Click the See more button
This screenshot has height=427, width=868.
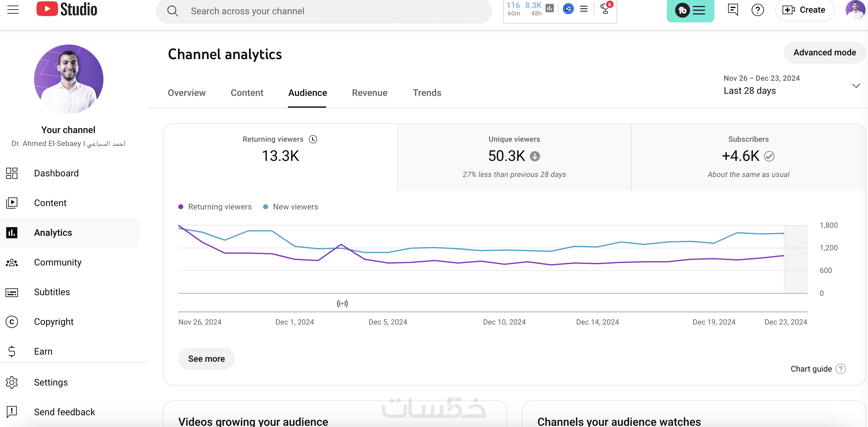(x=206, y=359)
